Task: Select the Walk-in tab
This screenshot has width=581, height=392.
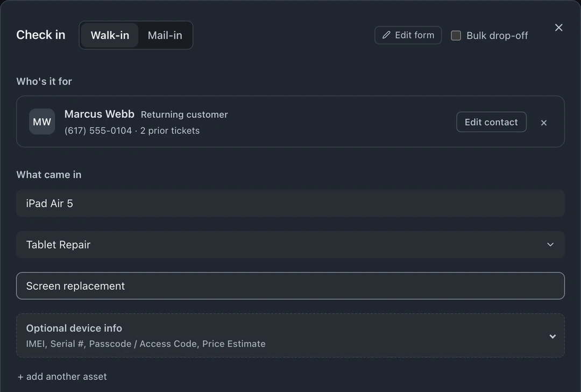Action: click(110, 35)
